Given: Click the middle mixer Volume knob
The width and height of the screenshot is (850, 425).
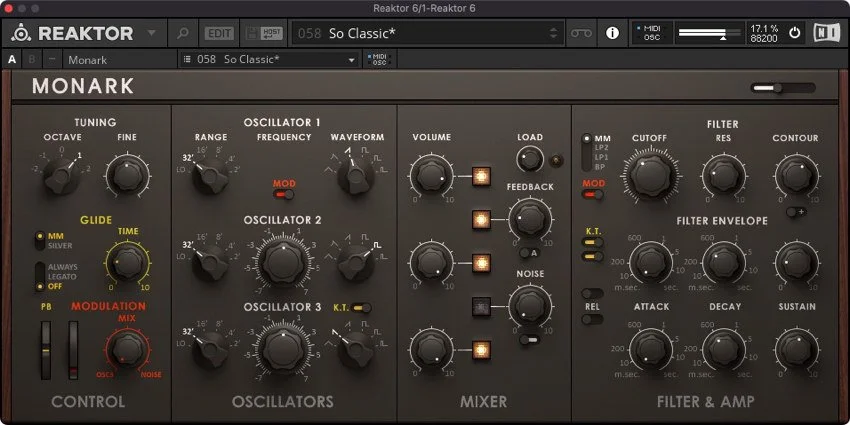Looking at the screenshot, I should point(432,263).
